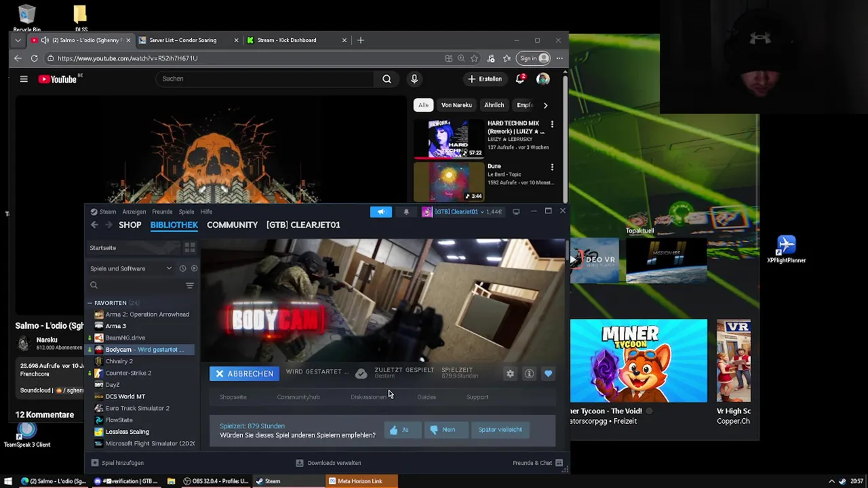This screenshot has height=488, width=868.
Task: Click the YouTube search magnifier button
Action: tap(387, 79)
